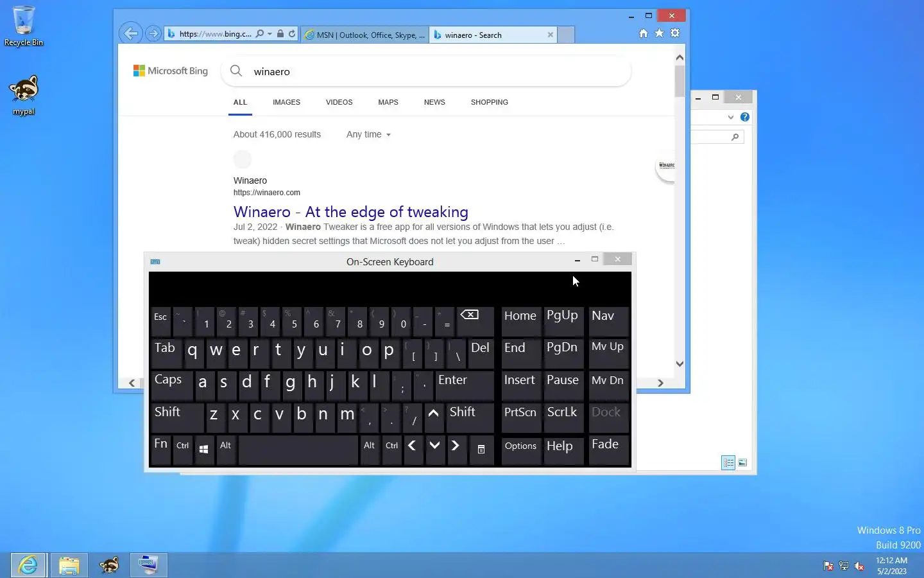Expand the ribbon chevron in back window
Viewport: 924px width, 578px height.
point(730,117)
